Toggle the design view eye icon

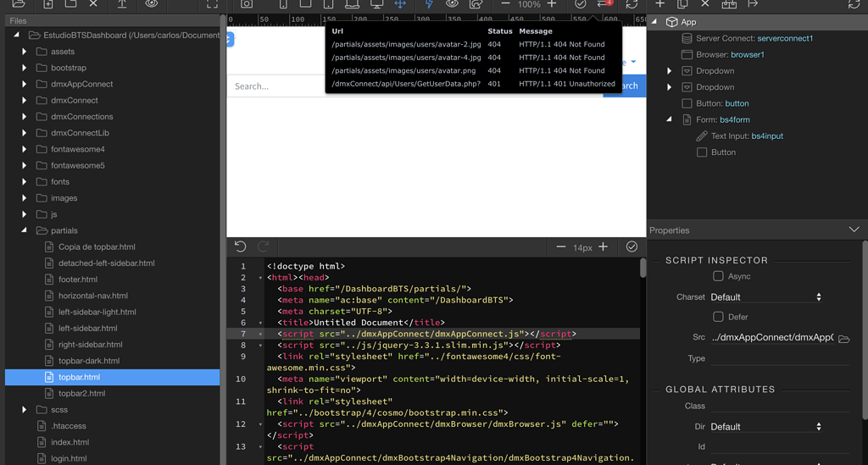(x=453, y=3)
